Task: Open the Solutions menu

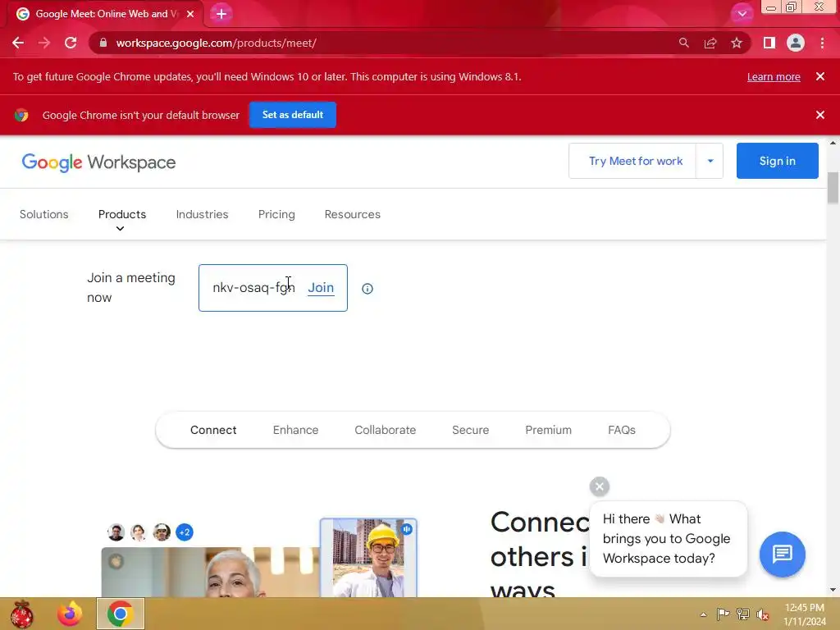Action: tap(44, 214)
